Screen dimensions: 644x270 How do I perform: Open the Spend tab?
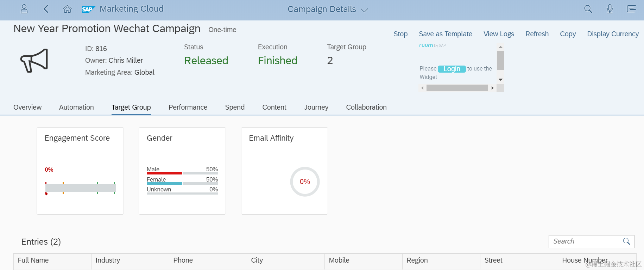click(235, 107)
